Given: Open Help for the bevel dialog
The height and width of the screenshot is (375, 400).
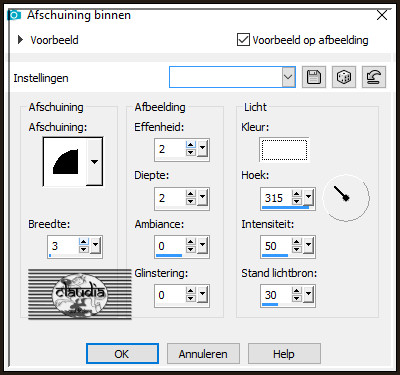Looking at the screenshot, I should tap(284, 354).
